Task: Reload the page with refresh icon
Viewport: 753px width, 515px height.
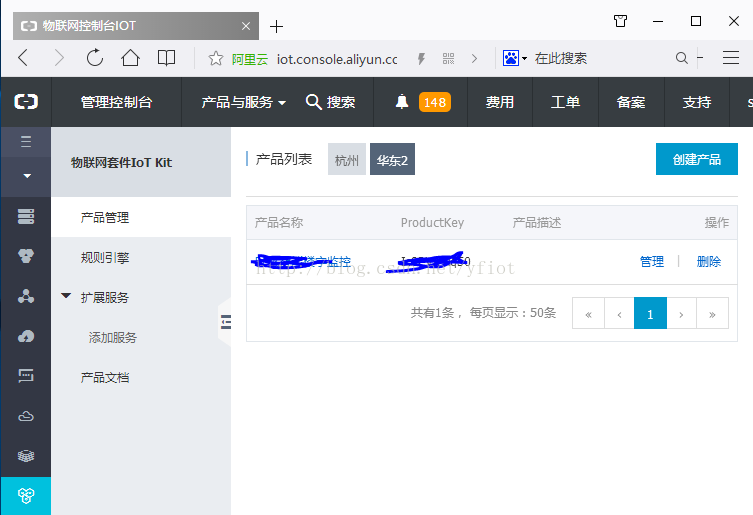Action: click(95, 58)
